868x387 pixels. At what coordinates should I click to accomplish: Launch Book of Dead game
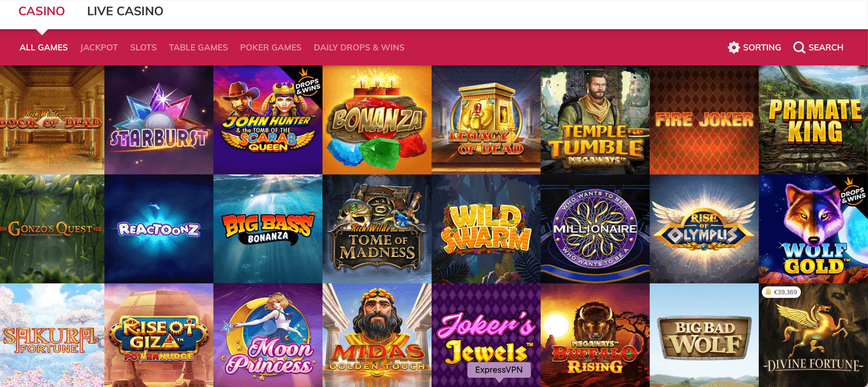pos(52,120)
